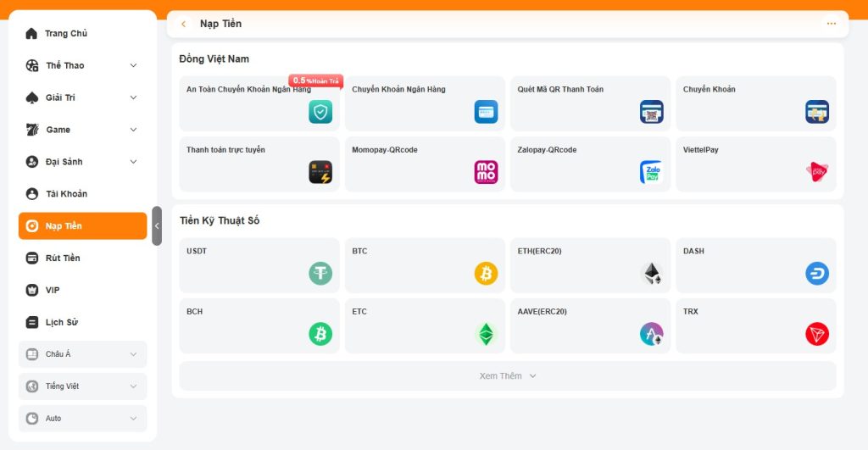Pick the ETH(ERC20) Ethereum diamond icon
The image size is (868, 450).
pyautogui.click(x=651, y=274)
